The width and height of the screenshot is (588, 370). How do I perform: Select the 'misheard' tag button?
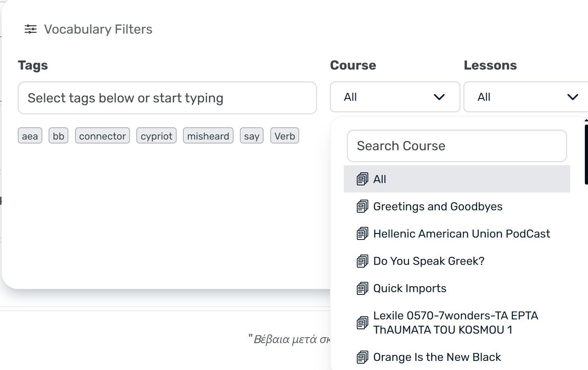tap(208, 136)
